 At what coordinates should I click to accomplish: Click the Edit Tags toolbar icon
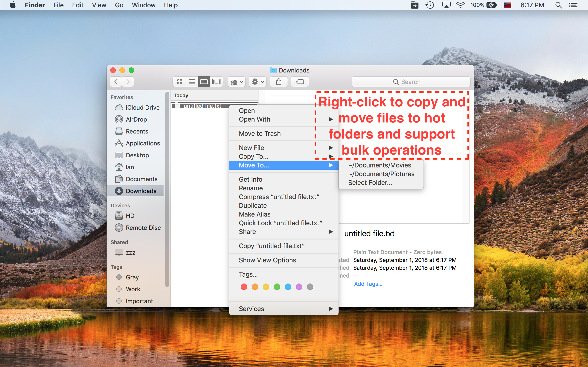tap(299, 82)
